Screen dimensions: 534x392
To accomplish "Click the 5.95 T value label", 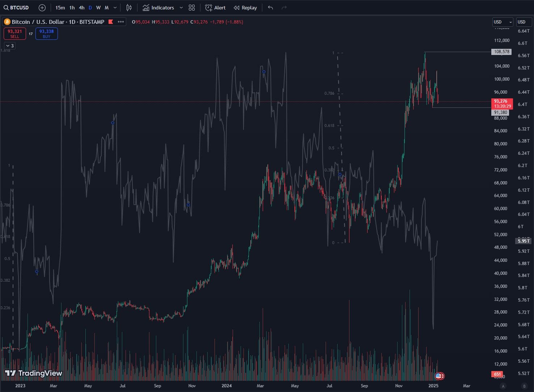I will click(524, 241).
